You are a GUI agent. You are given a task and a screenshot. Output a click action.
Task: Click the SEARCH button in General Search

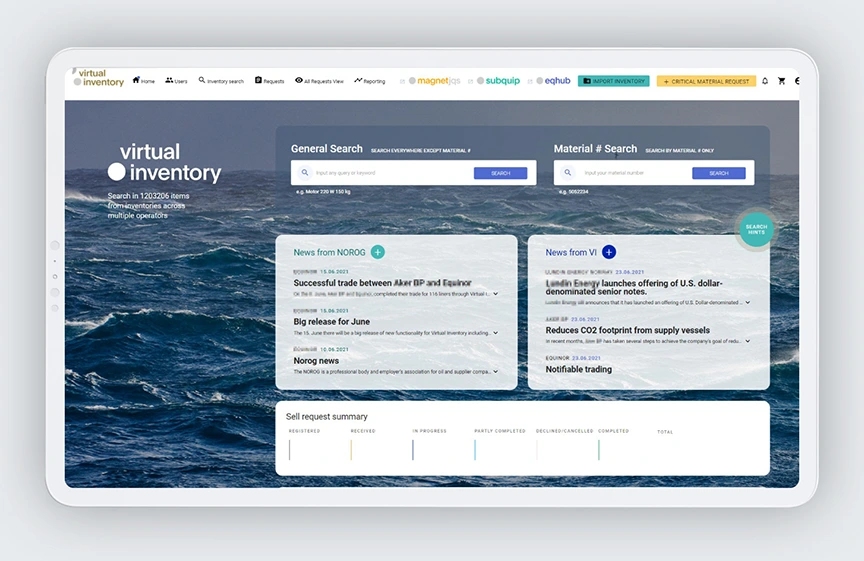pyautogui.click(x=500, y=173)
